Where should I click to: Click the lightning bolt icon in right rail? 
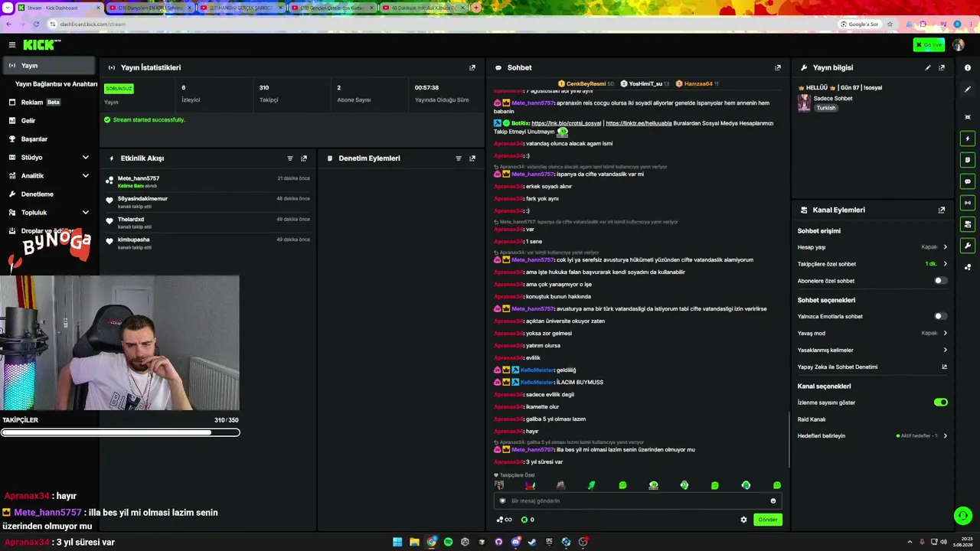click(968, 139)
